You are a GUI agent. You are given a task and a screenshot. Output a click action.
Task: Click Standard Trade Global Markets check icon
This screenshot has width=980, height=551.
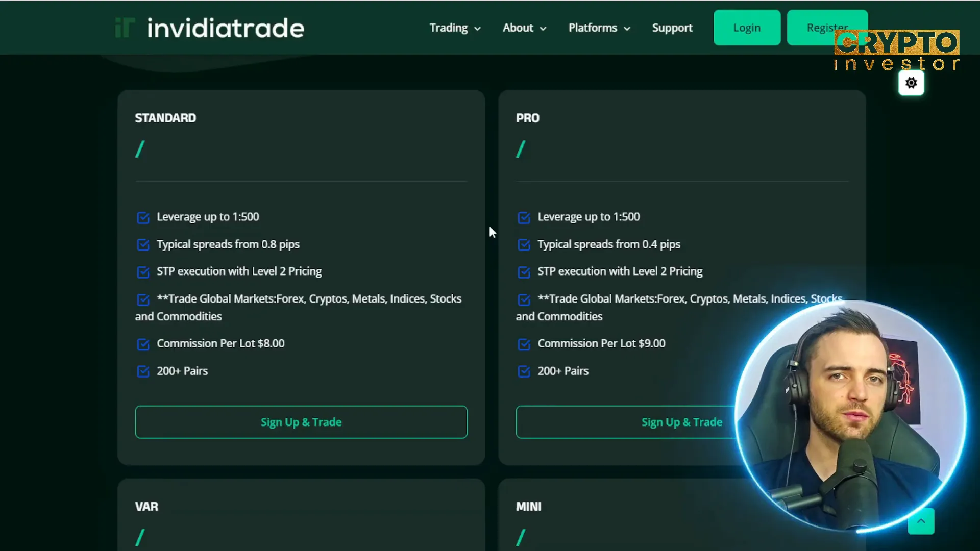(143, 299)
